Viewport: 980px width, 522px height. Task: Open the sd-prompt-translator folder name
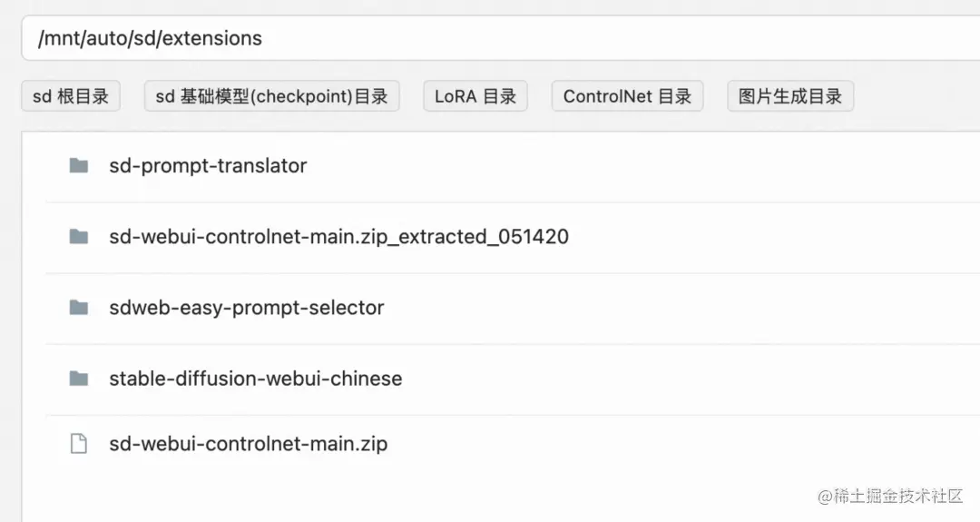coord(208,165)
